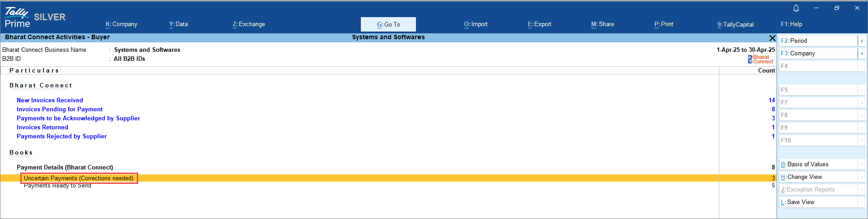868x219 pixels.
Task: Expand the F2 Period side arrow
Action: pos(862,41)
